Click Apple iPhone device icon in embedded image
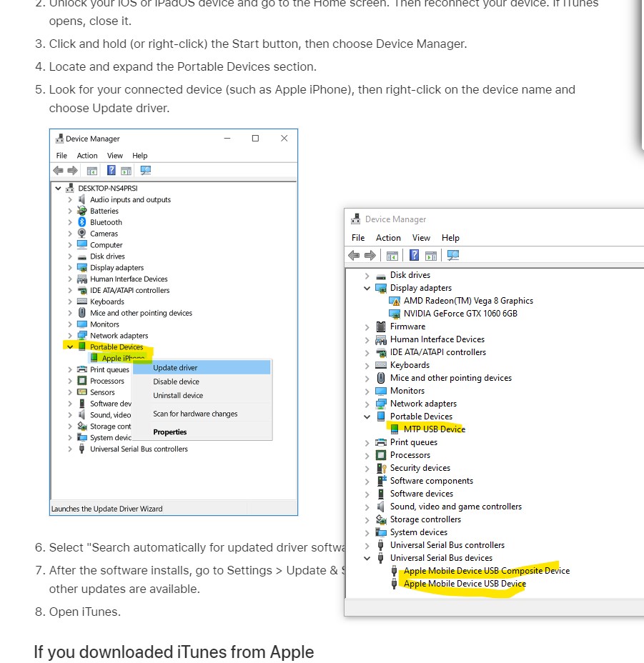This screenshot has height=663, width=644. [x=94, y=358]
